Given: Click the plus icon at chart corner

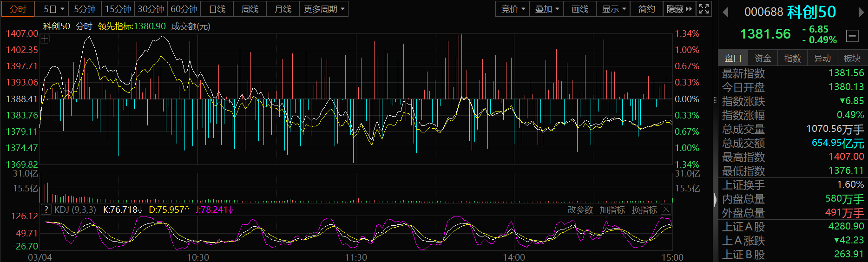Looking at the screenshot, I should [45, 39].
